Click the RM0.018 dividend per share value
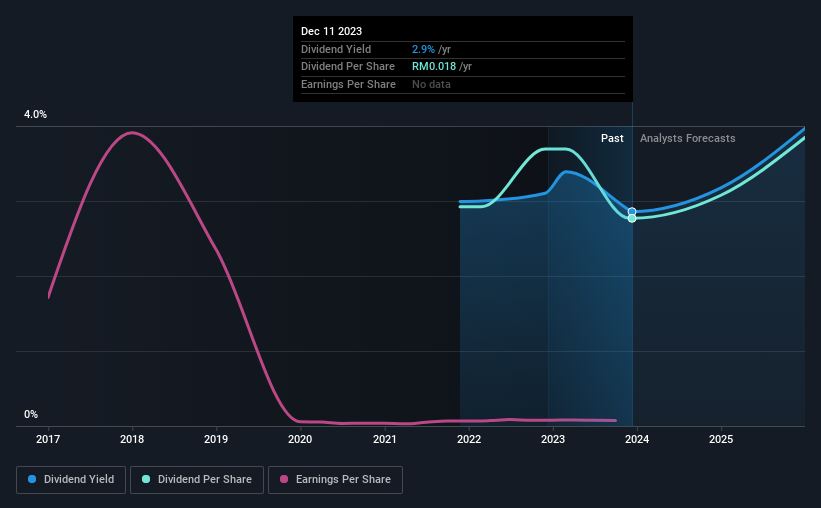The height and width of the screenshot is (508, 821). click(x=434, y=67)
